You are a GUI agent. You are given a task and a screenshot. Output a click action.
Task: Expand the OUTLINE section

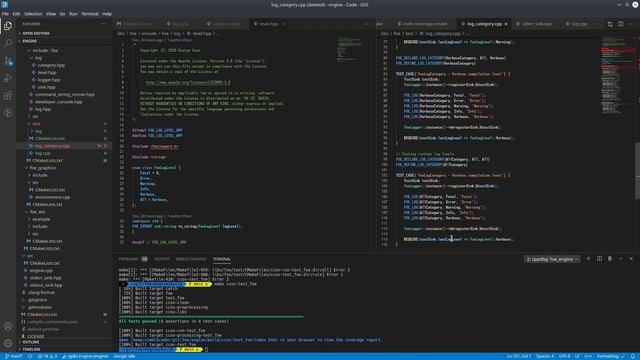click(x=31, y=342)
